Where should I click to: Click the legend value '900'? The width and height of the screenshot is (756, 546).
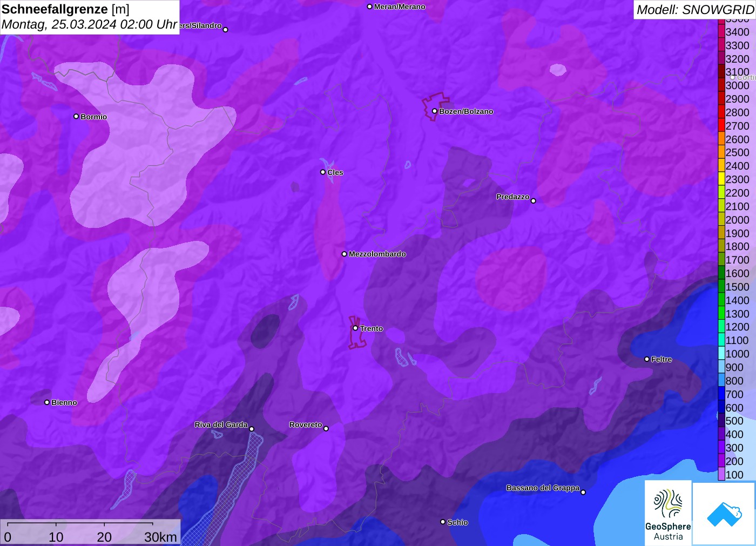click(x=734, y=367)
